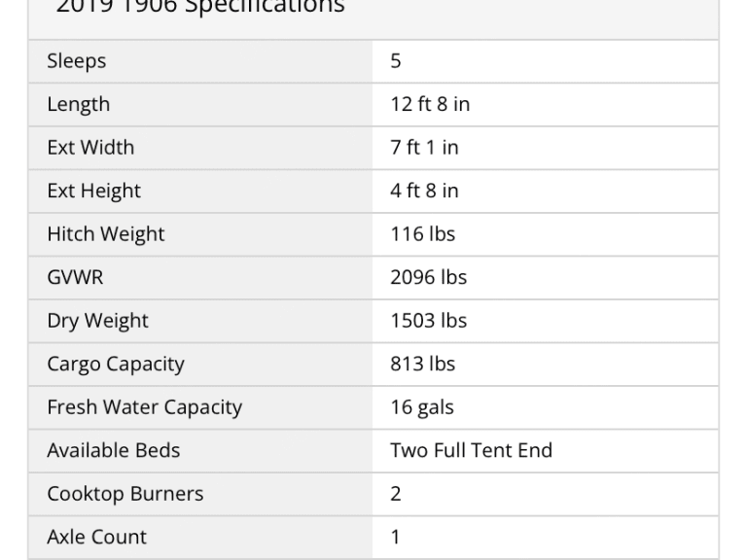Click the GVWR row label
The image size is (747, 560).
(75, 277)
